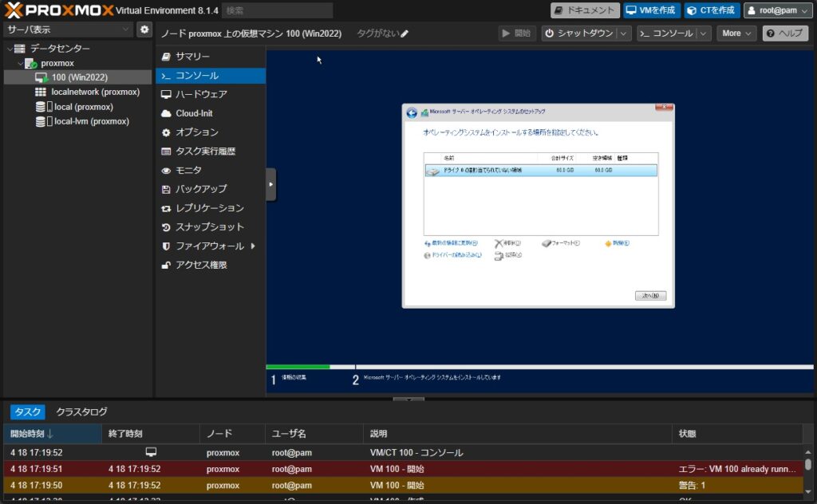Open the バックアップ backup page
Viewport: 817px width, 504px height.
(201, 189)
